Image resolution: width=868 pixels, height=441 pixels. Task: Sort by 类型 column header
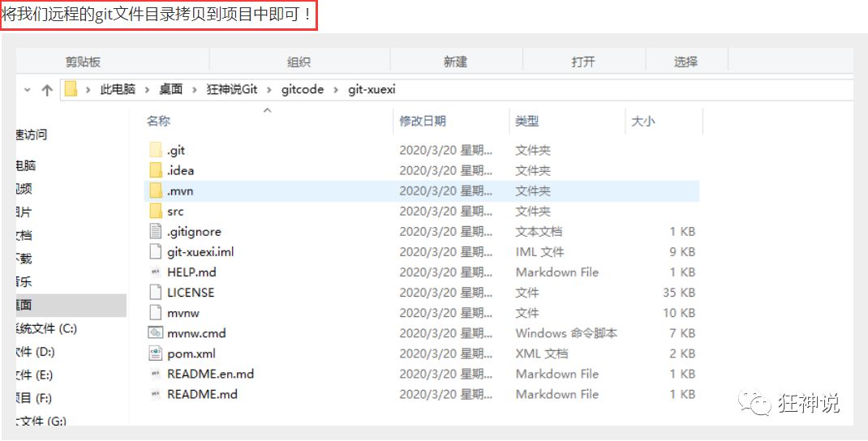coord(527,121)
